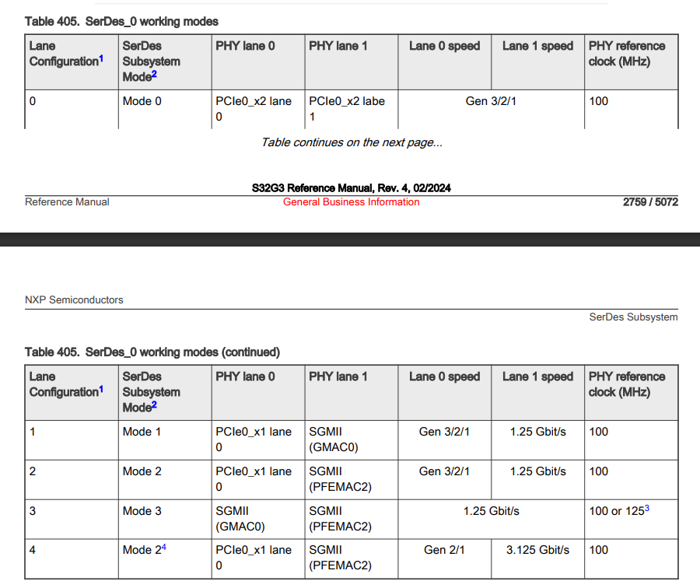
Task: Select the 'PCIe0_x2 labe 1' cell
Action: click(352, 109)
